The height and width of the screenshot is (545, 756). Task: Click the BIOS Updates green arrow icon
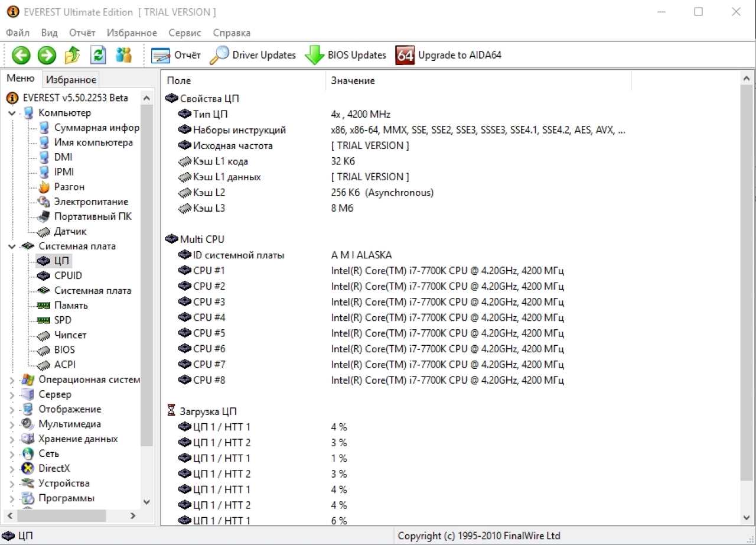click(314, 55)
